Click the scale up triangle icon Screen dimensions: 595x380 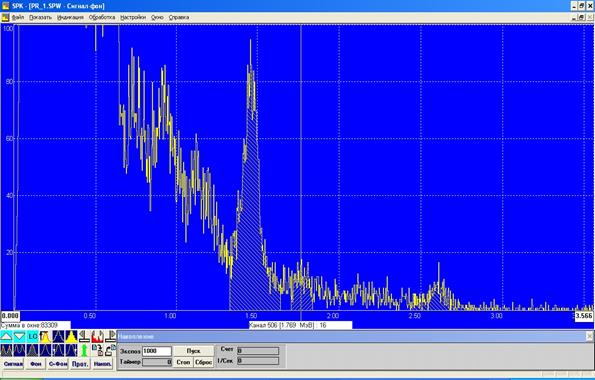coord(6,336)
